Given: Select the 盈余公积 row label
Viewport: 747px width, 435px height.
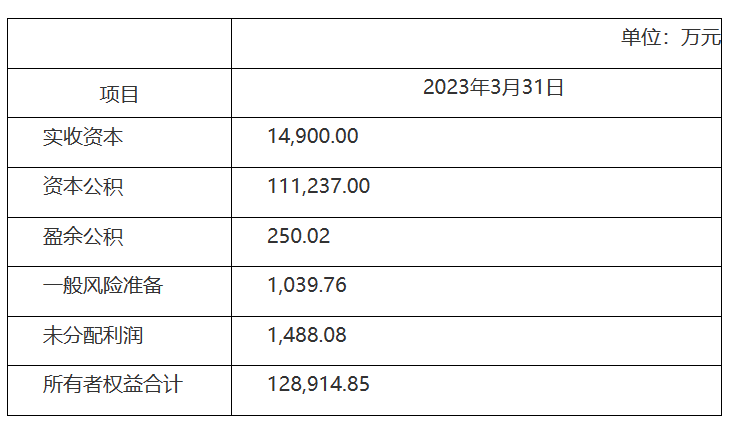Looking at the screenshot, I should 83,236.
